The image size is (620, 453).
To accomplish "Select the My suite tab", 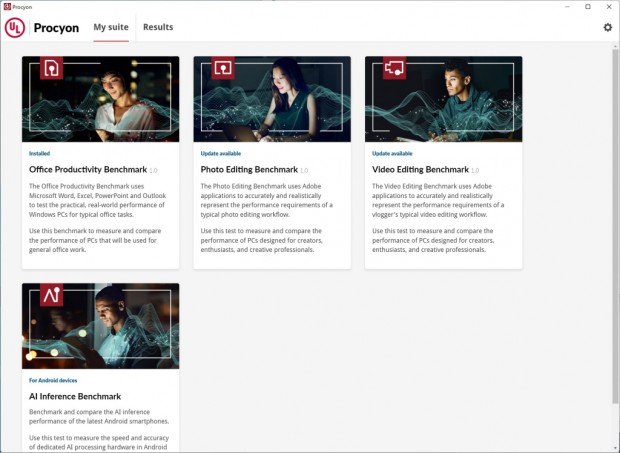I will (111, 27).
